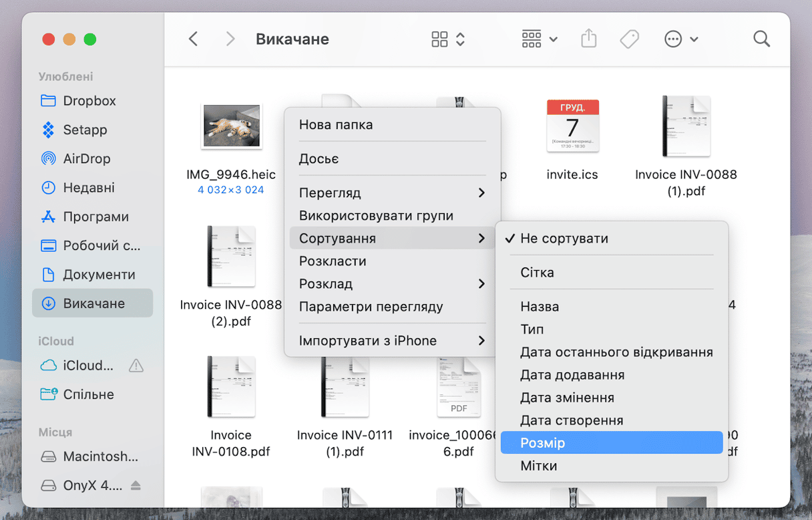This screenshot has width=812, height=520.
Task: Open the more actions ellipsis dropdown
Action: pos(680,39)
